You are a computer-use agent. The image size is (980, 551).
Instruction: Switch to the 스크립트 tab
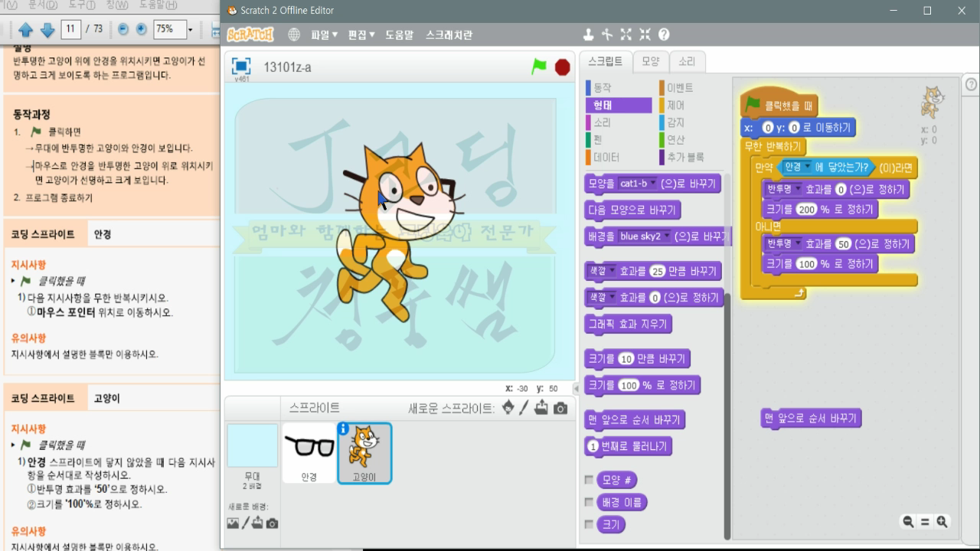point(605,62)
